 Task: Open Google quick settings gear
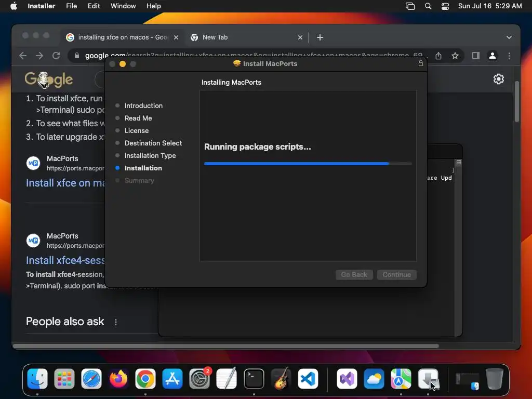pyautogui.click(x=498, y=79)
